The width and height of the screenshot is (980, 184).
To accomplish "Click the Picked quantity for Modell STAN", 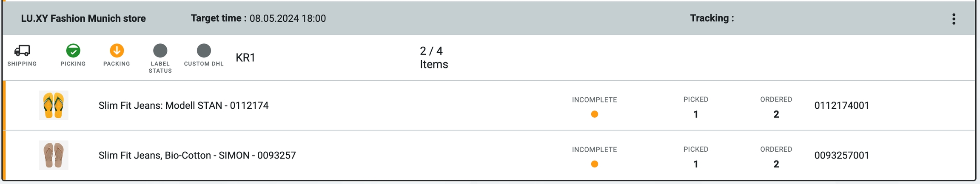I will click(x=695, y=114).
